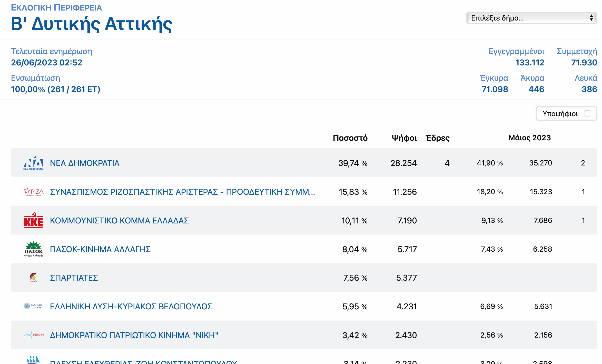Open the ΝΕΑ ΔΗΜΟΚΡΑΤΙΑ link
The height and width of the screenshot is (364, 602).
[85, 163]
